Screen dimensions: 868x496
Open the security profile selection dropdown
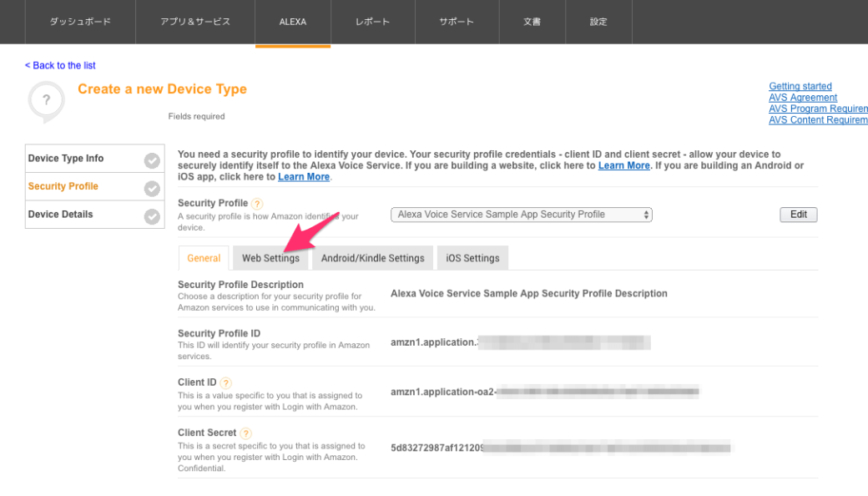521,215
